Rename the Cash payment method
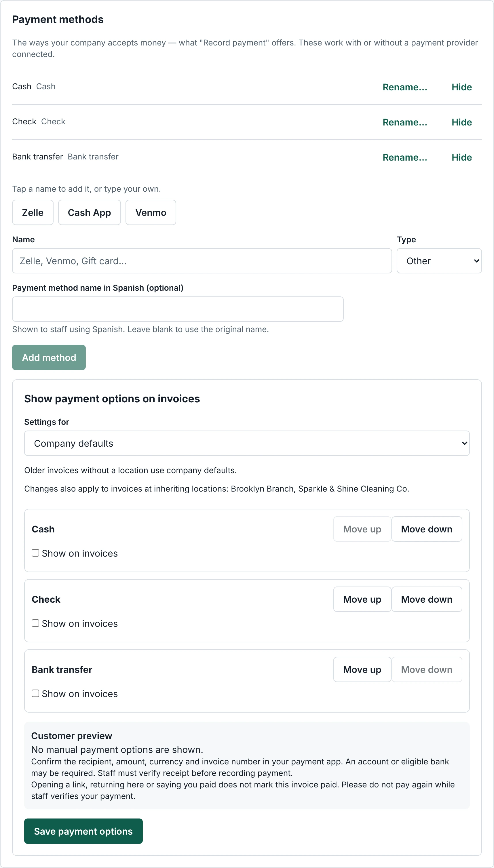This screenshot has height=868, width=494. [x=405, y=87]
